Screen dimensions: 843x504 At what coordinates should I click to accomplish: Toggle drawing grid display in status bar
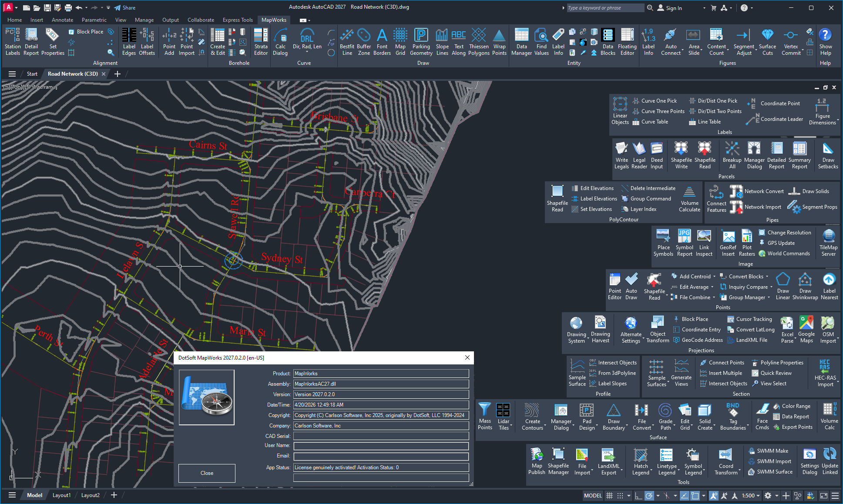pyautogui.click(x=610, y=495)
